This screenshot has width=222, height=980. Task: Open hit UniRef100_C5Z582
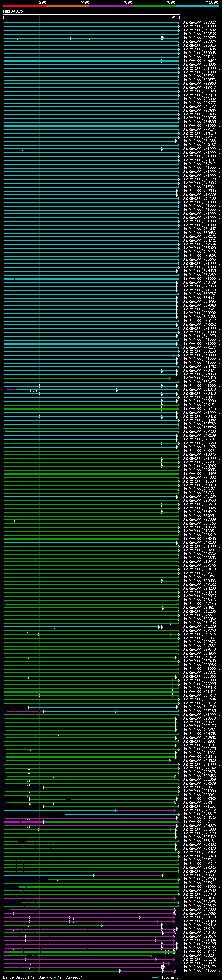(199, 30)
